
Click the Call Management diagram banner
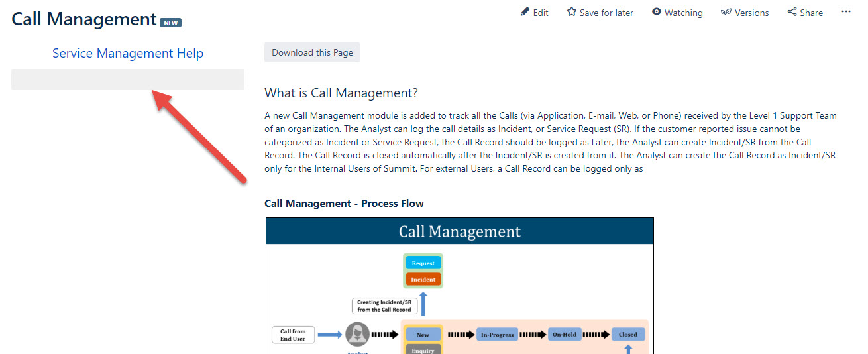pyautogui.click(x=460, y=231)
